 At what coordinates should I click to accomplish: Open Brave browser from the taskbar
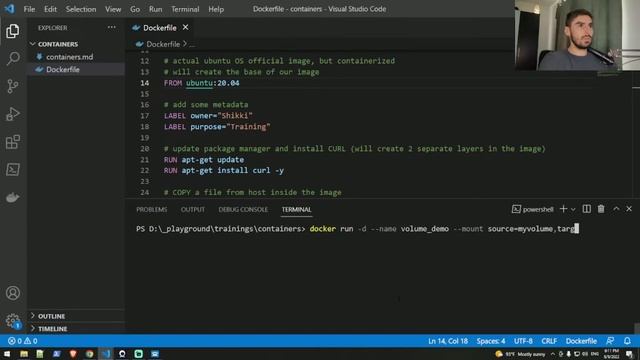tap(73, 354)
